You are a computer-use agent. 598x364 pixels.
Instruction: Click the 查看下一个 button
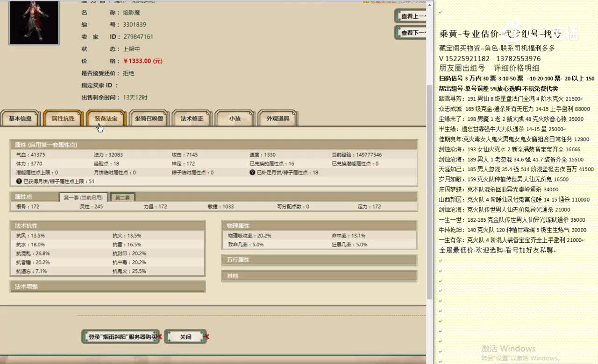[411, 32]
